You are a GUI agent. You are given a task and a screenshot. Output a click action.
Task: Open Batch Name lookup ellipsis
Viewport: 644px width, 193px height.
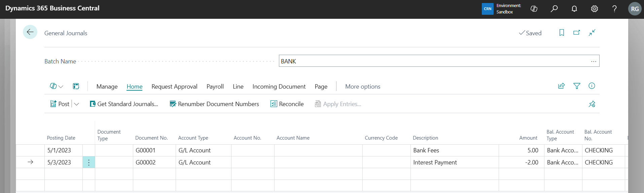[594, 61]
